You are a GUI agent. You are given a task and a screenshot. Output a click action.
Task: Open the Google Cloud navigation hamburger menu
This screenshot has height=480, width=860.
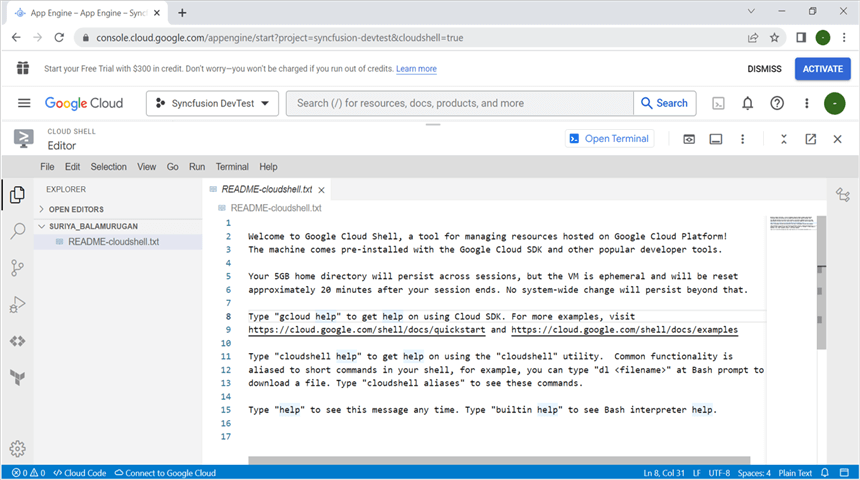coord(24,103)
